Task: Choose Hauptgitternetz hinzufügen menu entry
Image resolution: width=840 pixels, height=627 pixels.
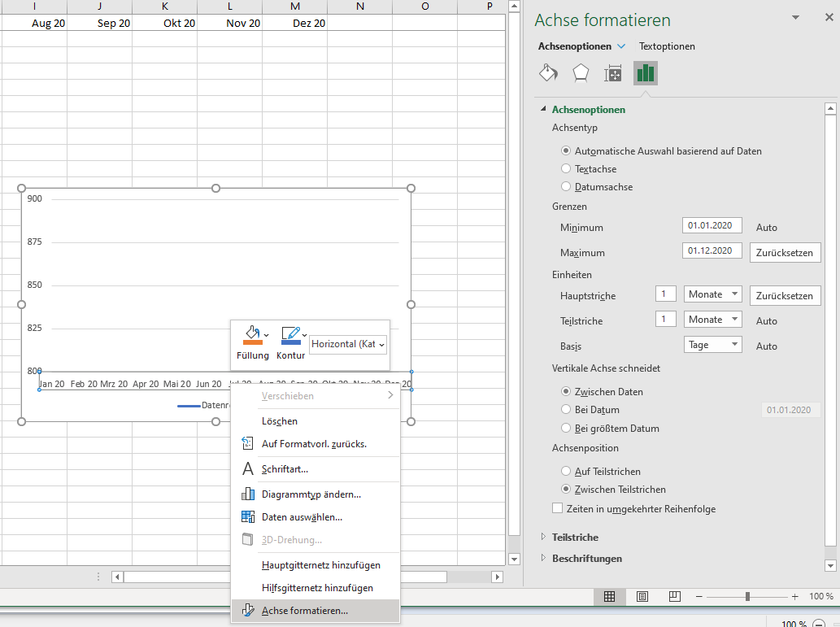Action: pos(316,565)
